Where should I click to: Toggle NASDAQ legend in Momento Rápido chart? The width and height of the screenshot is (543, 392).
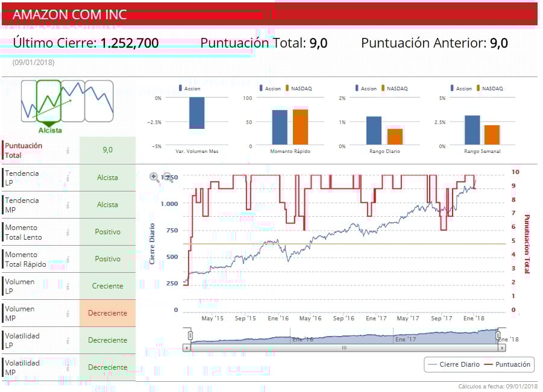(x=299, y=89)
